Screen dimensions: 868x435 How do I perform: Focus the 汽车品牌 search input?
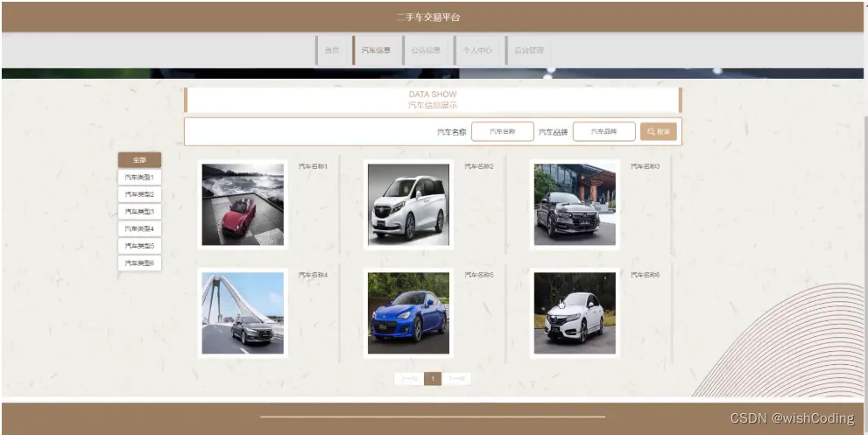604,131
